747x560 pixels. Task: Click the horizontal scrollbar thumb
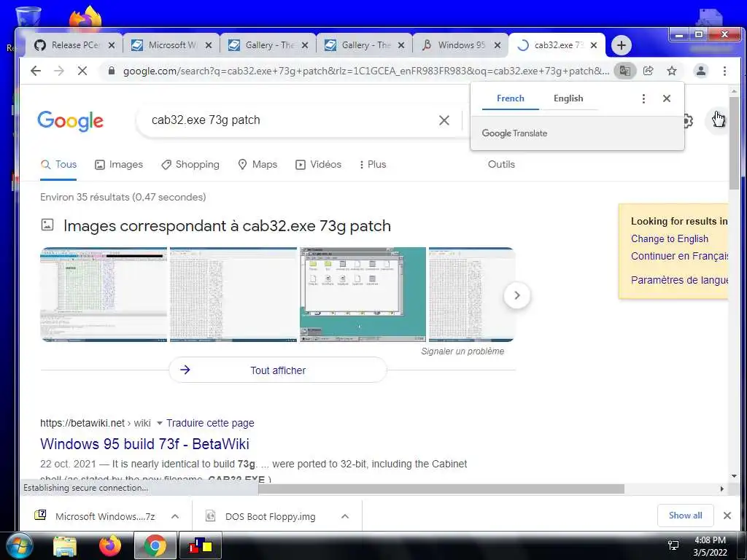click(x=441, y=489)
